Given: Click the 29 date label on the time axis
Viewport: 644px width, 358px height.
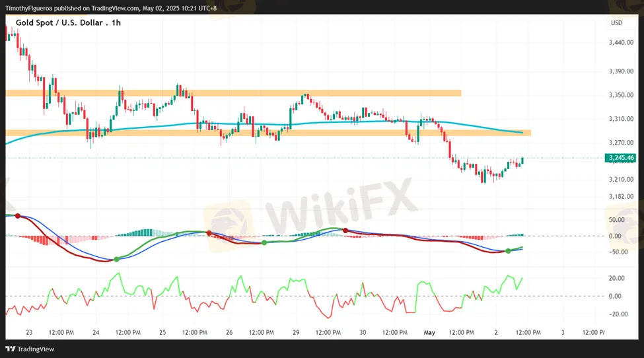Looking at the screenshot, I should pos(296,332).
